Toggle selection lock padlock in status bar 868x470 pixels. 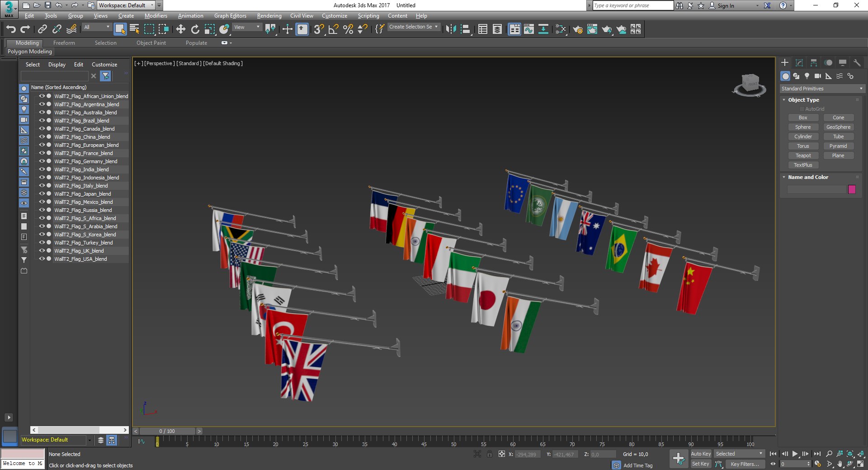click(x=490, y=454)
